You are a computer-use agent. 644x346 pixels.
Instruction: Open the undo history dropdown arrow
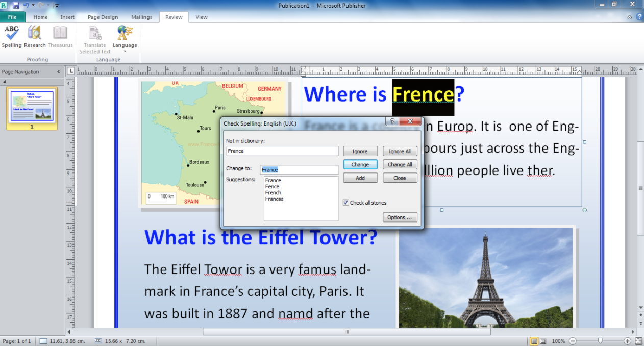pyautogui.click(x=33, y=5)
